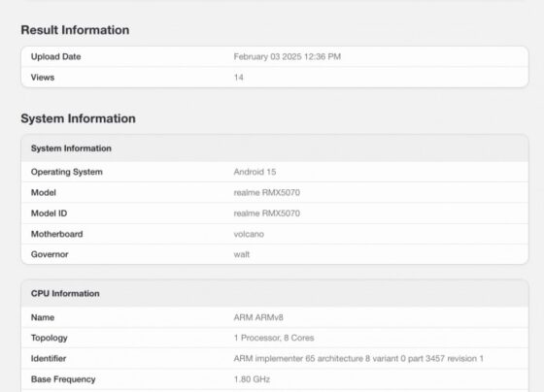Select the volcano motherboard value
This screenshot has width=544, height=392.
[249, 234]
